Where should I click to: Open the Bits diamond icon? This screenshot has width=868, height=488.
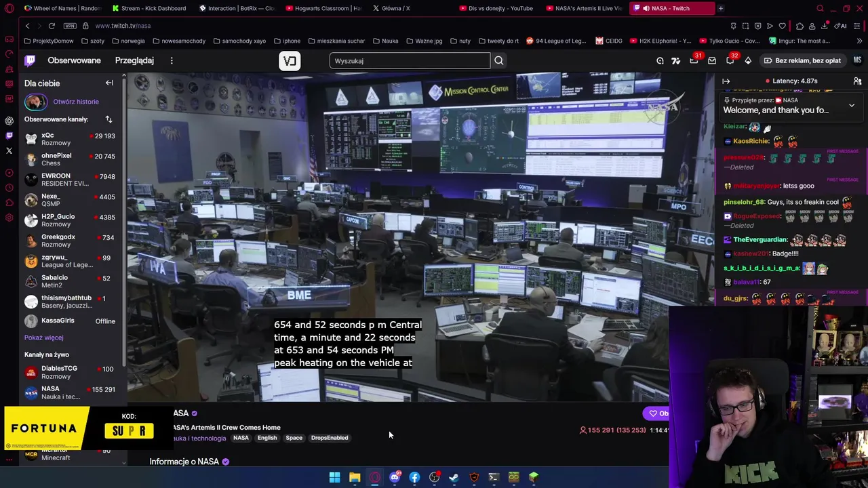coord(748,60)
